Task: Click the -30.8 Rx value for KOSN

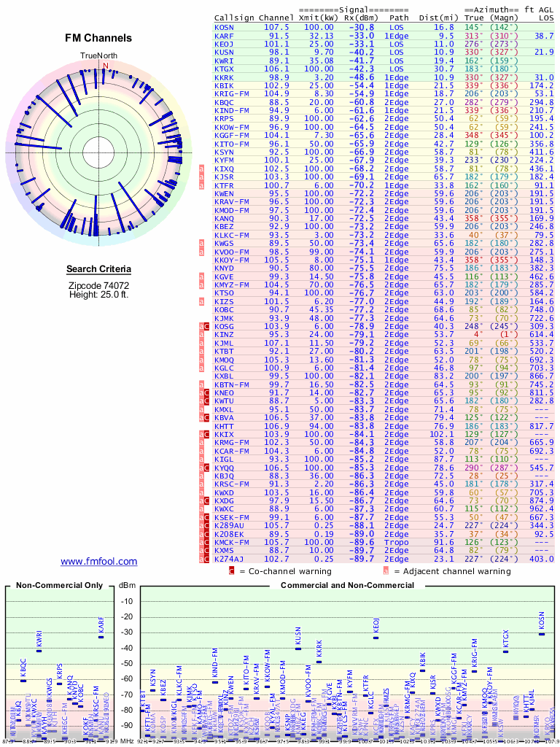Action: (362, 28)
